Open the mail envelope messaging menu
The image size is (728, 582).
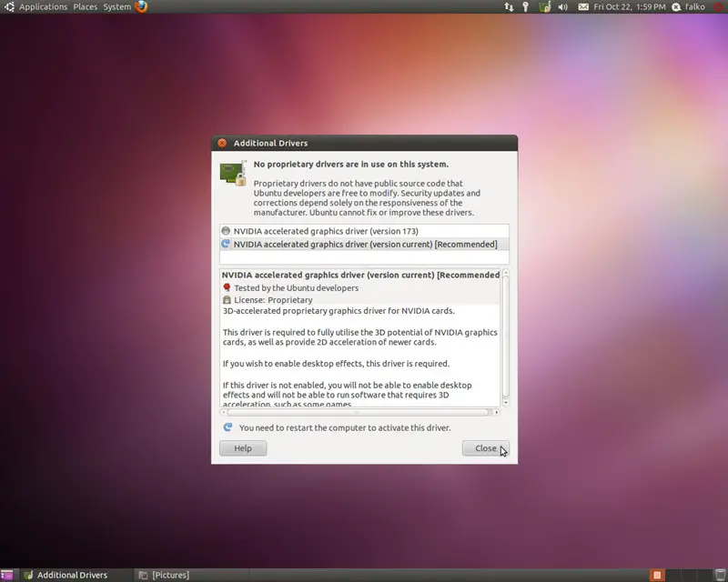(583, 7)
